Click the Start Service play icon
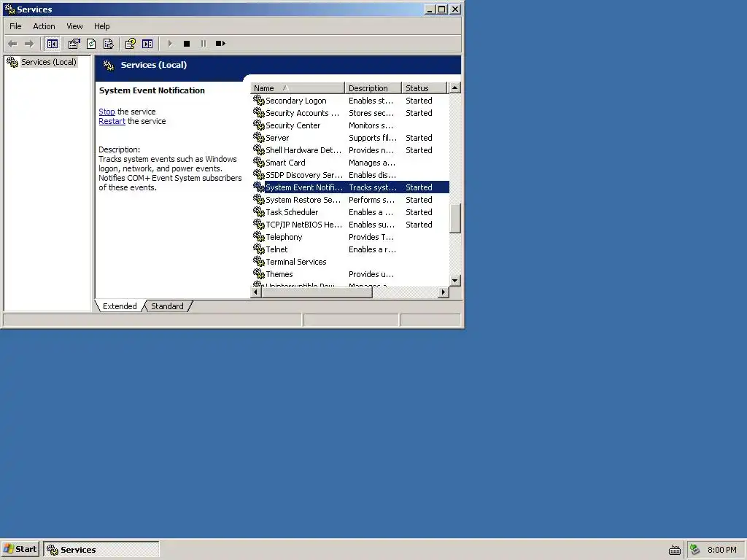 click(170, 44)
